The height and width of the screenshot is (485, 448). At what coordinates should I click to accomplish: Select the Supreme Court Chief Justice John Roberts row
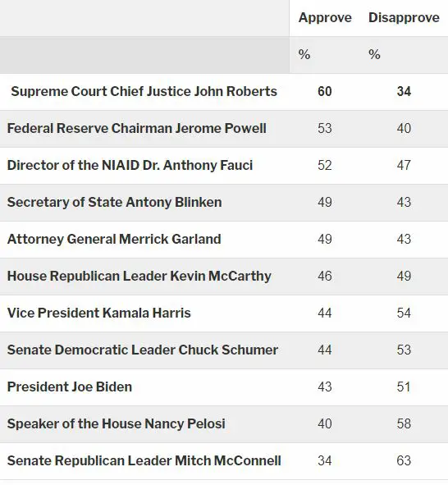coord(224,92)
